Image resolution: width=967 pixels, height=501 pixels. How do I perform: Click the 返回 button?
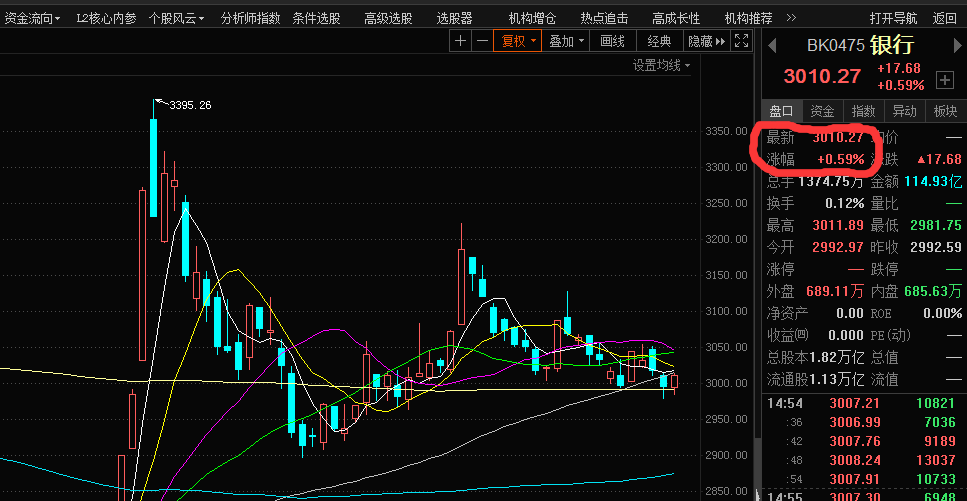pos(944,19)
